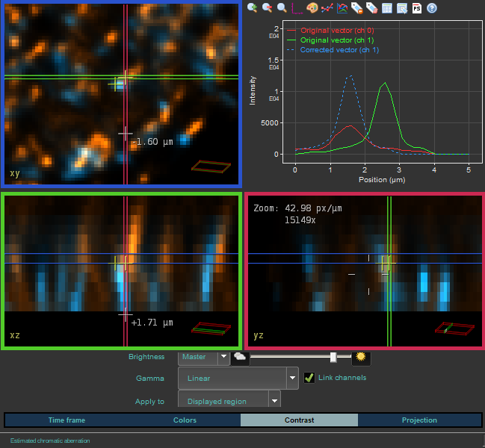Click the zoom out magnifier icon
This screenshot has width=485, height=448.
(267, 7)
